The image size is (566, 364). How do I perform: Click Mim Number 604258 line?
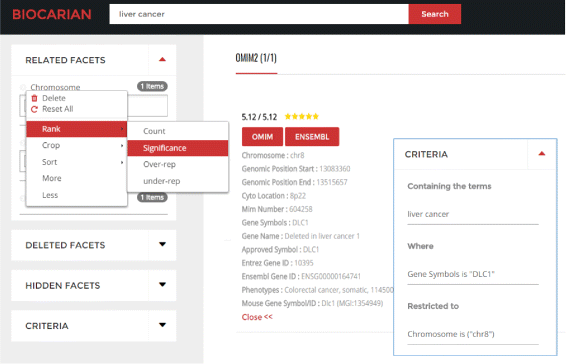[x=277, y=209]
